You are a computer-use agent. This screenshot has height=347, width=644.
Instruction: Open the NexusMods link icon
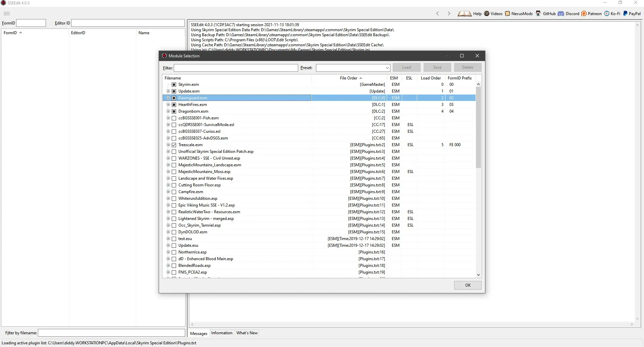coord(507,14)
